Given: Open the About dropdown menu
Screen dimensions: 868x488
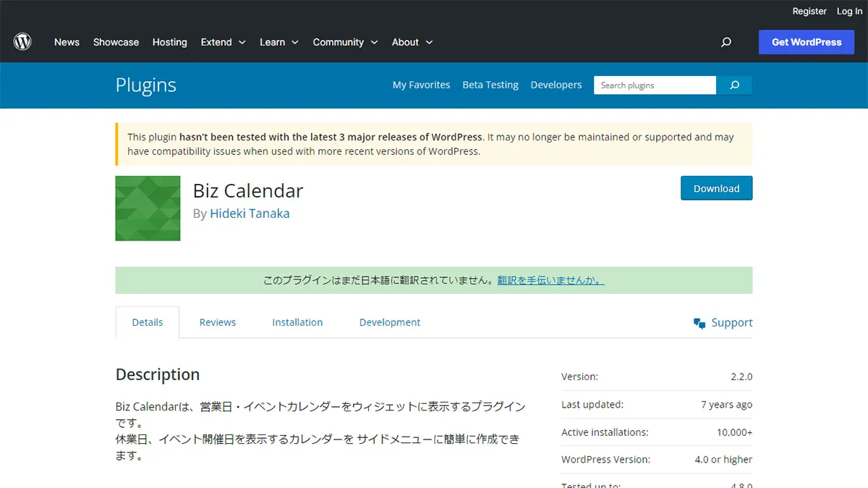Looking at the screenshot, I should coord(412,42).
